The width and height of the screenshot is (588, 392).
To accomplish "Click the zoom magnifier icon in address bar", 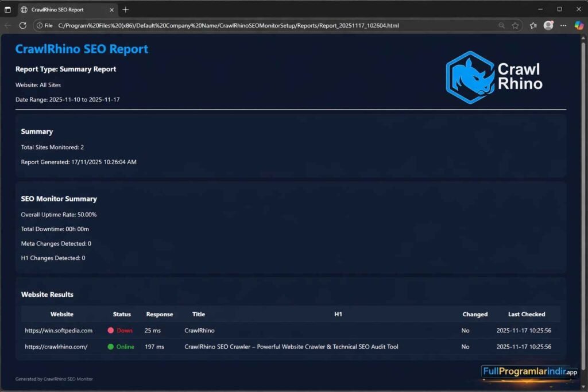I will (502, 26).
